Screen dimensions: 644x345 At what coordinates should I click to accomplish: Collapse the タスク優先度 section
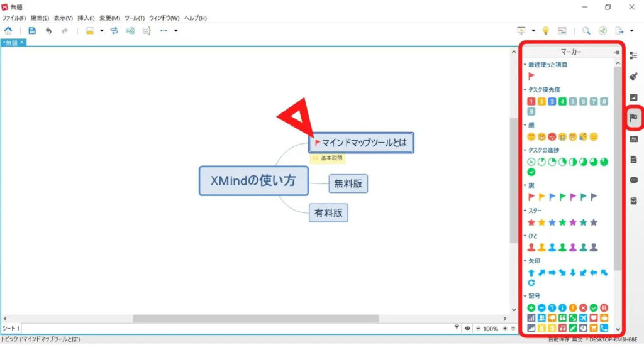(x=525, y=89)
